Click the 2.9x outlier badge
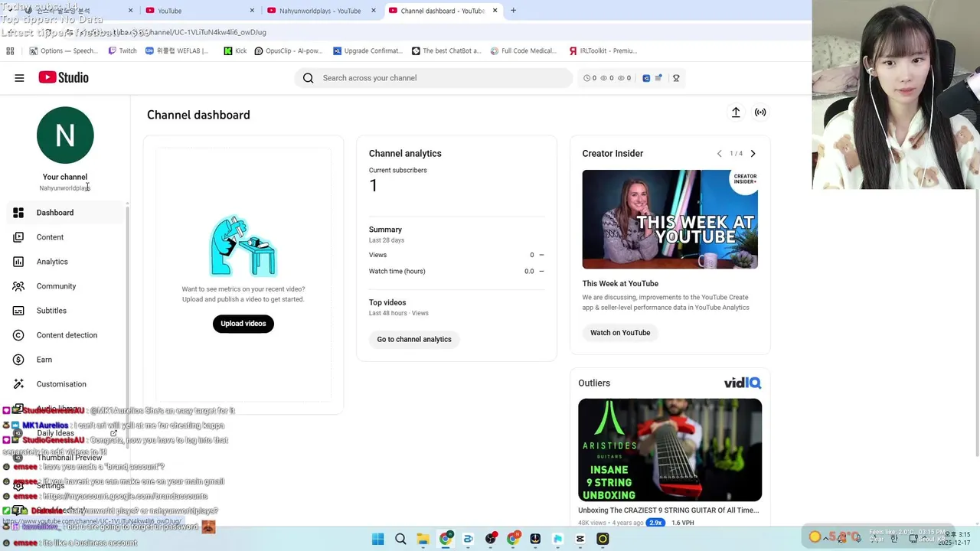 click(x=655, y=523)
